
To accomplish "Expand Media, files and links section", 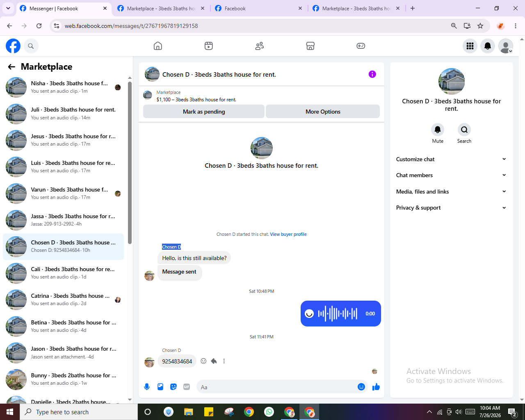I will [452, 192].
